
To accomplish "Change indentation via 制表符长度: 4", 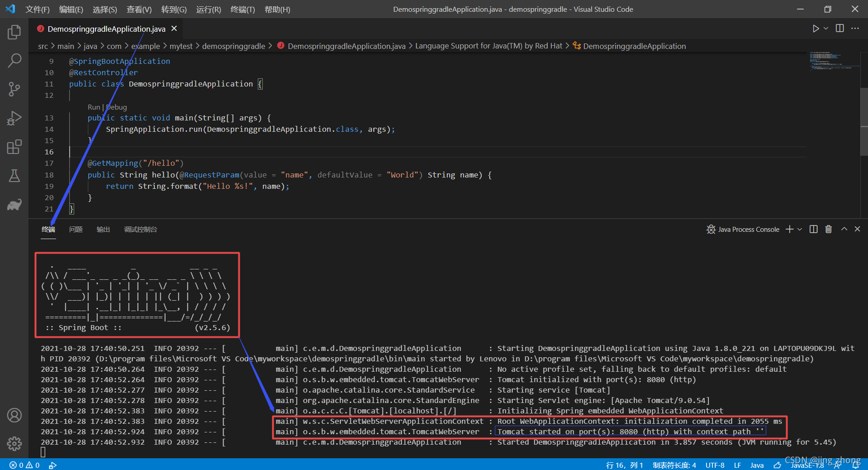I will pos(674,465).
